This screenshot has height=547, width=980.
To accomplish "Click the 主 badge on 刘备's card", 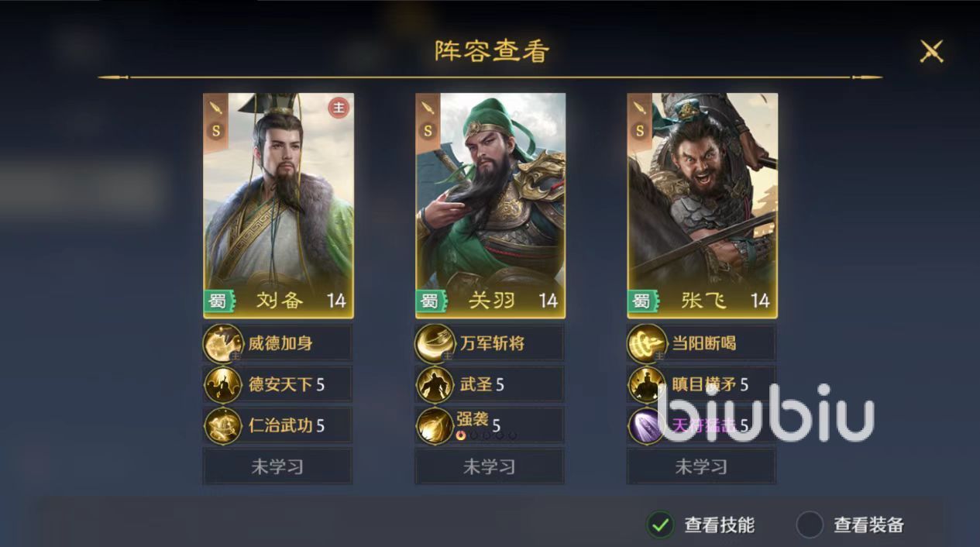I will click(339, 108).
